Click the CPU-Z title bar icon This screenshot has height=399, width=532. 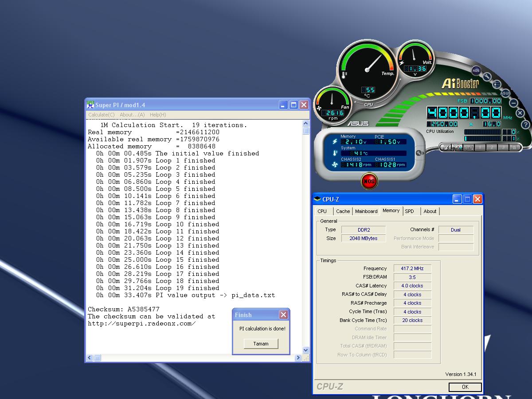point(317,199)
